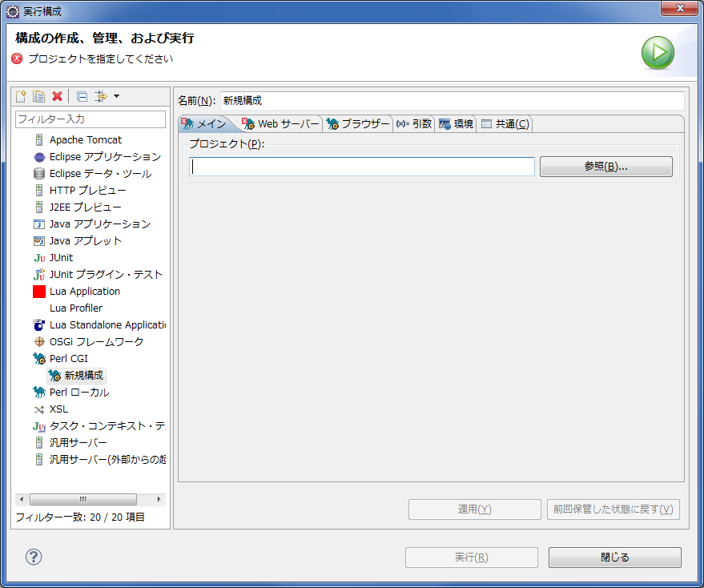Click the XSL icon
Viewport: 704px width, 588px height.
pyautogui.click(x=39, y=409)
